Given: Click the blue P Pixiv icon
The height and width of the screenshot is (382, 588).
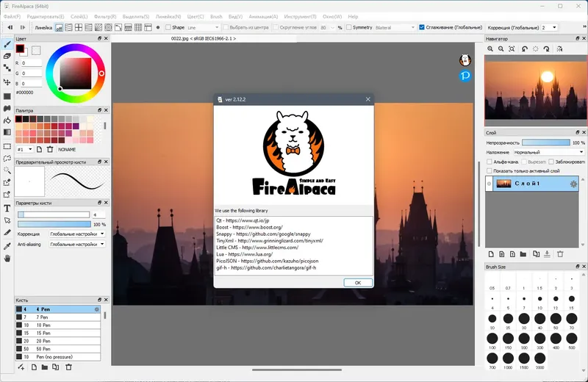Looking at the screenshot, I should tap(465, 76).
